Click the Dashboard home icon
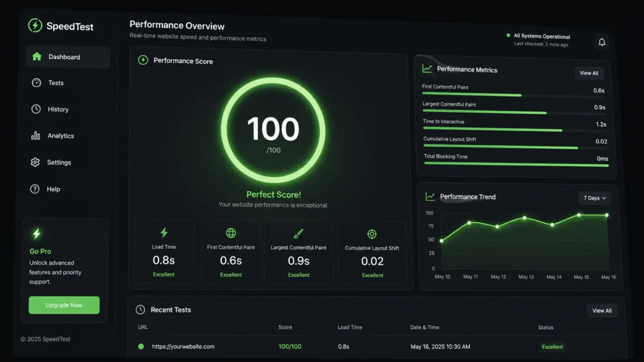The width and height of the screenshot is (644, 362). 36,57
